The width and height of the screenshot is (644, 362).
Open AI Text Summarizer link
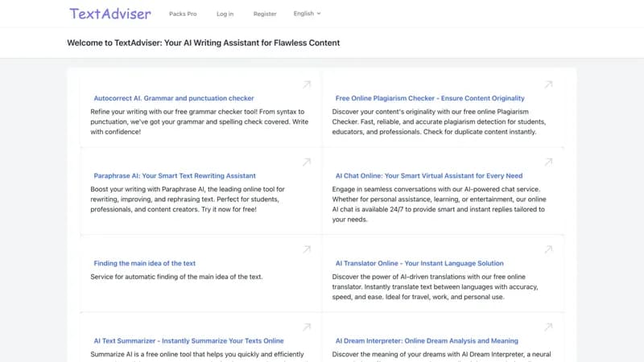(x=188, y=340)
